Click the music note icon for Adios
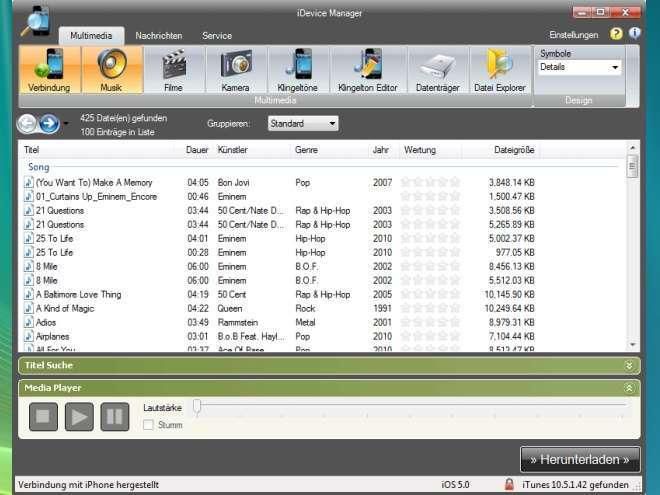This screenshot has width=660, height=495. [x=29, y=322]
